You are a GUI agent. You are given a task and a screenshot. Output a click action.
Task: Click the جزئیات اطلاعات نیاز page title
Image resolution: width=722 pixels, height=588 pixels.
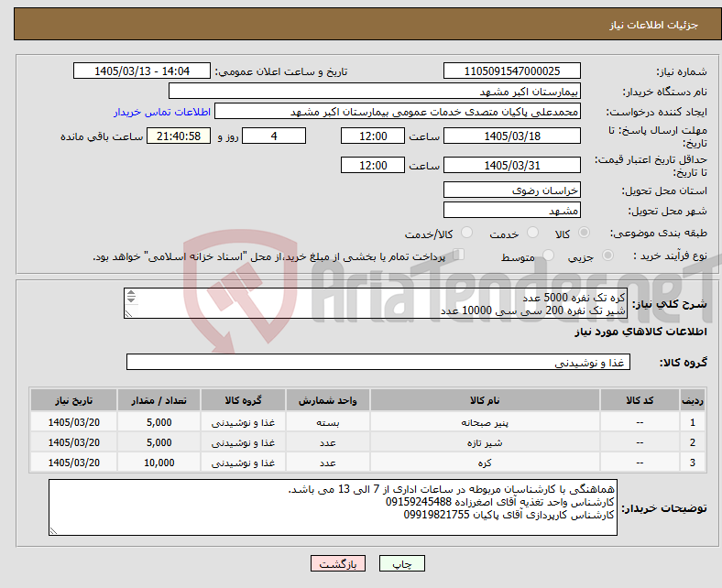(x=653, y=25)
